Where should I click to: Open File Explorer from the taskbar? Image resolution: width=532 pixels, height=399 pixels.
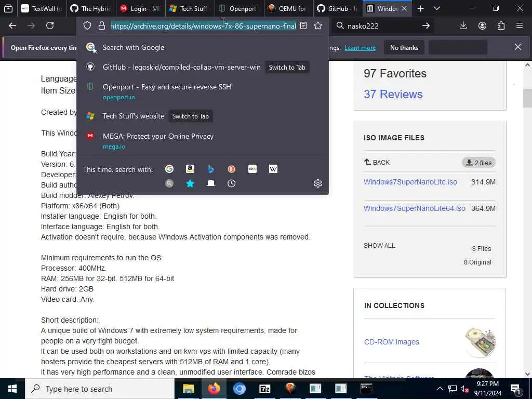pos(188,389)
